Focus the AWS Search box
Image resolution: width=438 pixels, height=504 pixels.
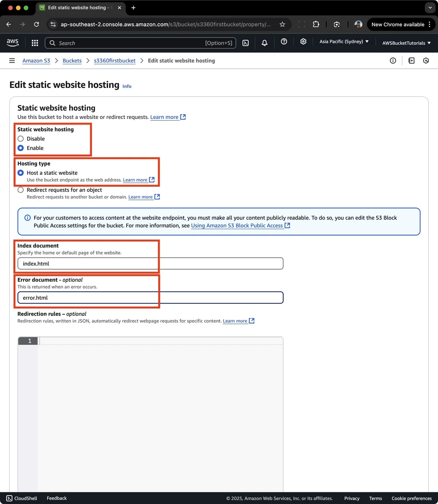click(x=140, y=43)
